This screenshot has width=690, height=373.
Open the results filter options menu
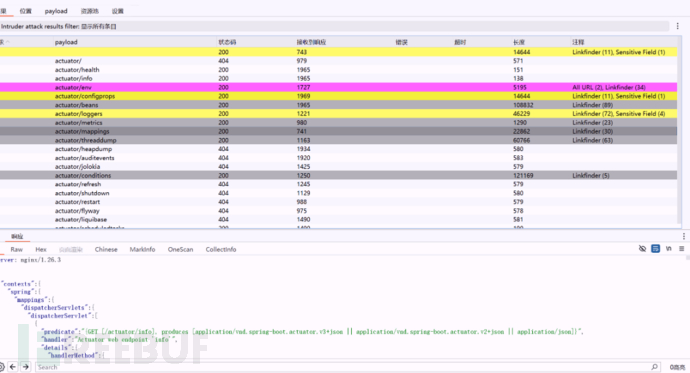(677, 26)
